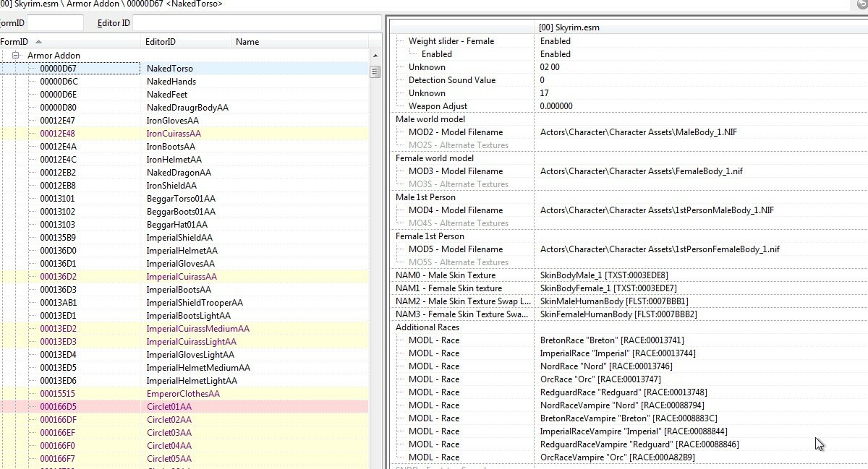Click the Editor ID filter input field
Image resolution: width=868 pixels, height=469 pixels.
pyautogui.click(x=257, y=23)
